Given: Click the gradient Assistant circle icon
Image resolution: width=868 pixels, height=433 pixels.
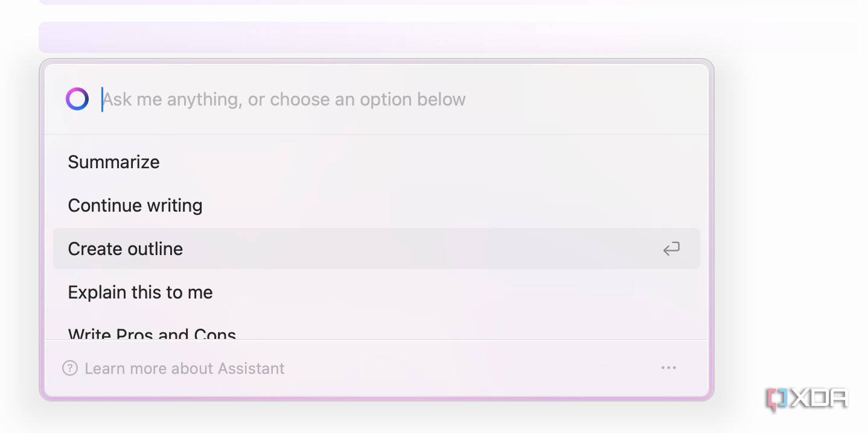Looking at the screenshot, I should pos(77,99).
